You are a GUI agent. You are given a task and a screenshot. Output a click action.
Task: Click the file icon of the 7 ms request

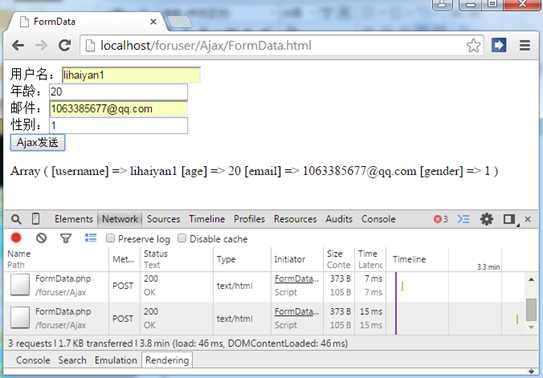pos(20,285)
